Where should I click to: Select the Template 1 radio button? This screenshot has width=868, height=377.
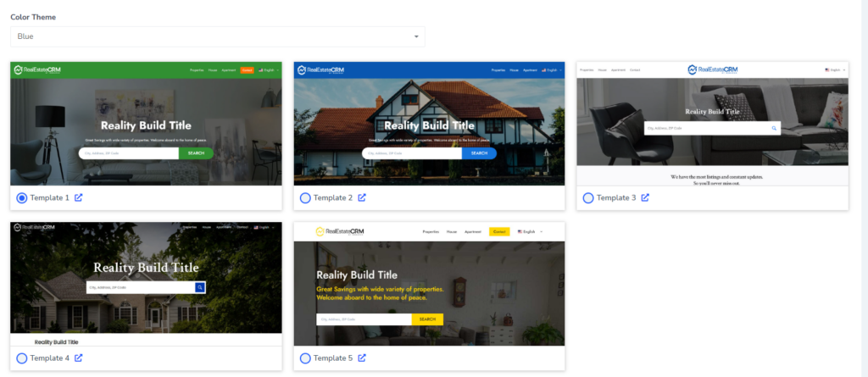(22, 197)
